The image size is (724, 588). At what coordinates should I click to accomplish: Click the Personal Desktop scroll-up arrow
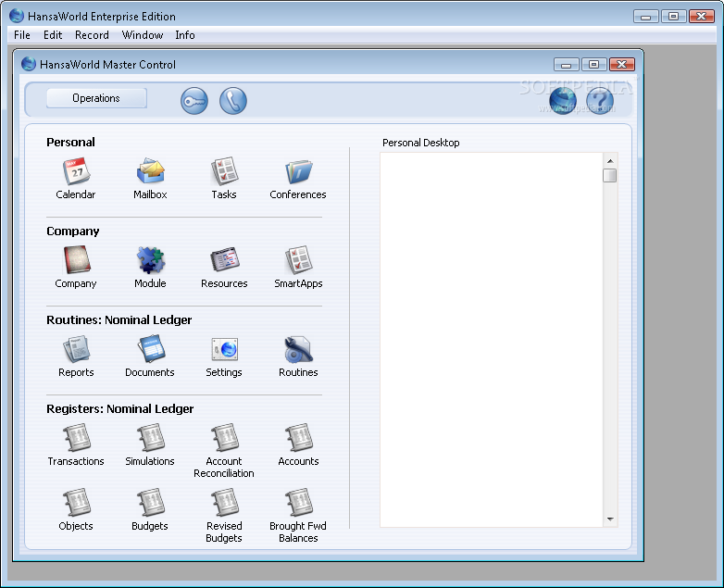coord(610,161)
